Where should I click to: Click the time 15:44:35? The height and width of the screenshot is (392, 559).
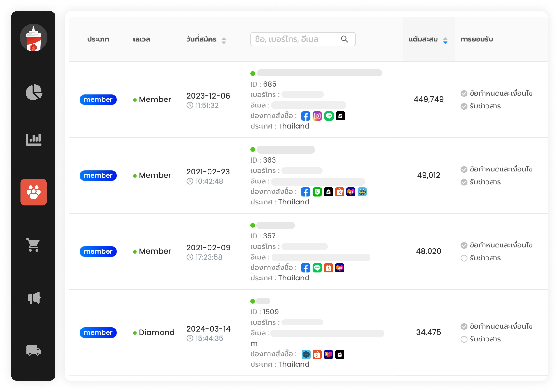(x=209, y=338)
